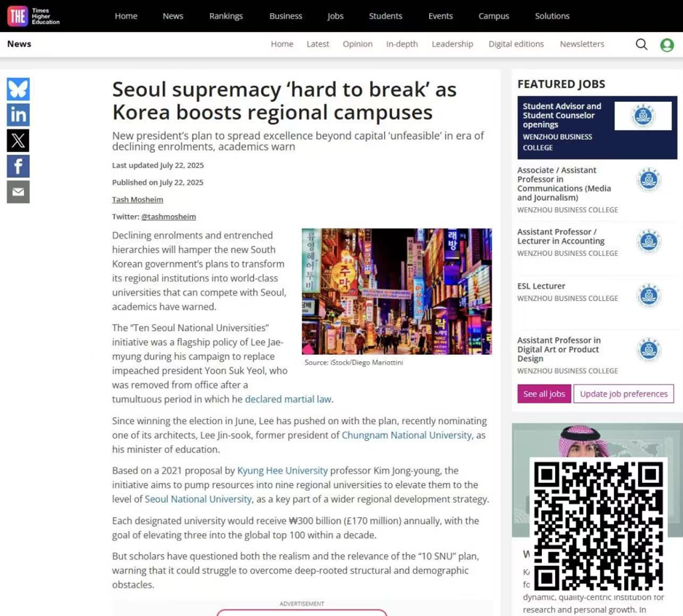Select the Leadership tab
This screenshot has height=616, width=683.
[452, 44]
